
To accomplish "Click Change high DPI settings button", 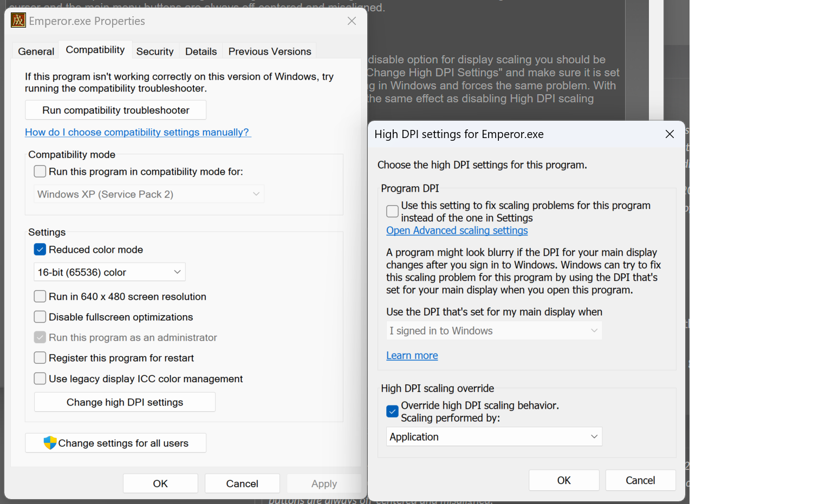I will pyautogui.click(x=125, y=402).
